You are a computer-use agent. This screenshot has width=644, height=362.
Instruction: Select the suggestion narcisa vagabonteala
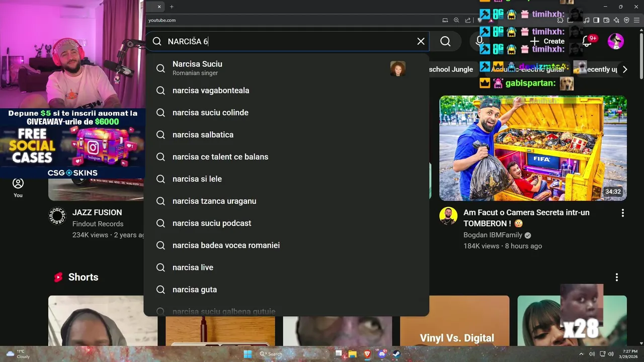point(286,90)
